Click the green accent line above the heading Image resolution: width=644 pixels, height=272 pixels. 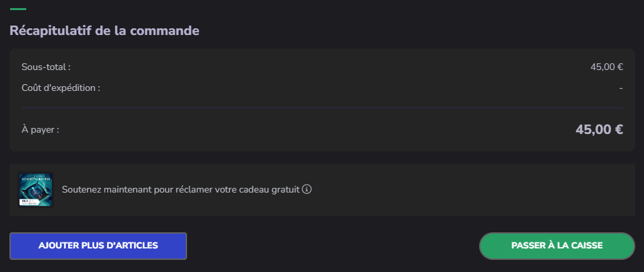[18, 9]
